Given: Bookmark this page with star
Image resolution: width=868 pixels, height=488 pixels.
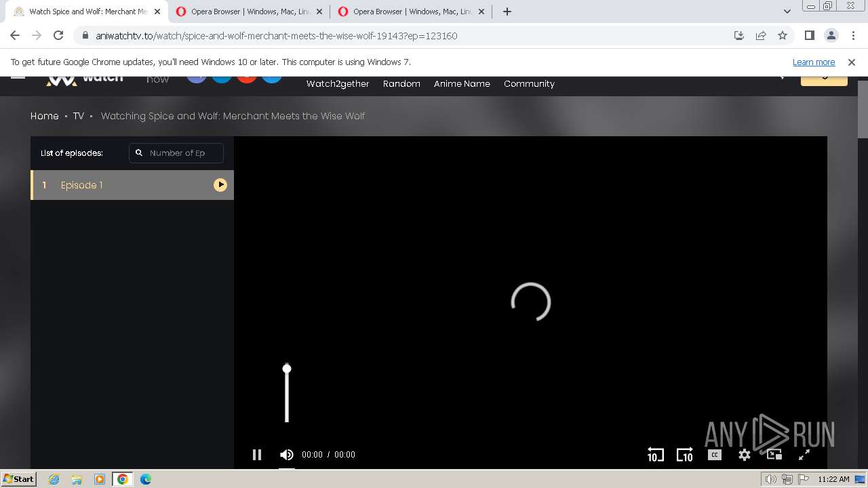Looking at the screenshot, I should click(783, 35).
